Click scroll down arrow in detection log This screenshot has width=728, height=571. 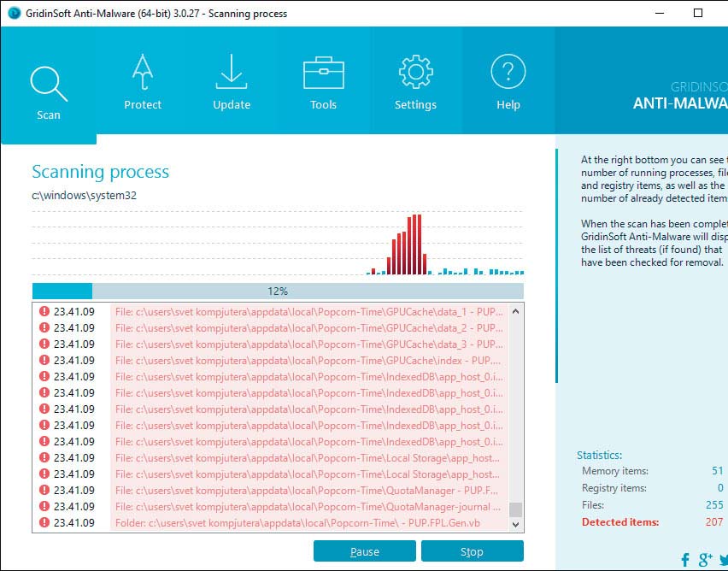coord(515,525)
